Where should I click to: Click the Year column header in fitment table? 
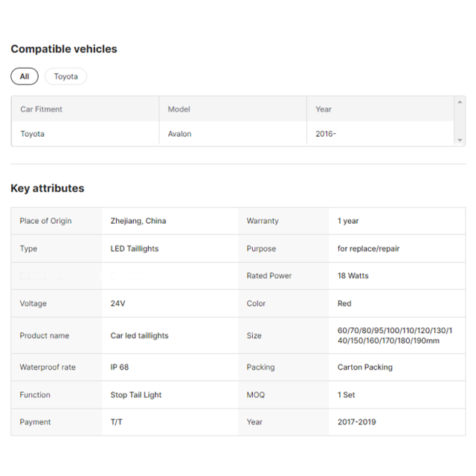click(324, 109)
